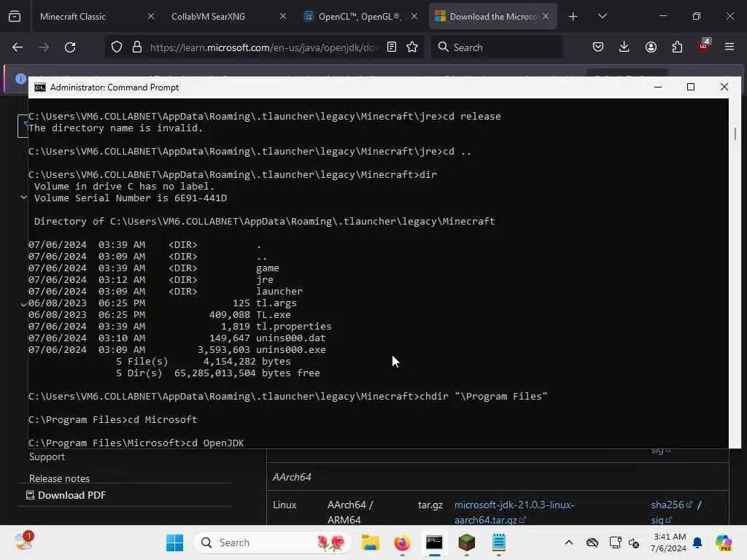Open sha256 checksum link for Linux AArch64
The height and width of the screenshot is (560, 747).
tap(671, 505)
